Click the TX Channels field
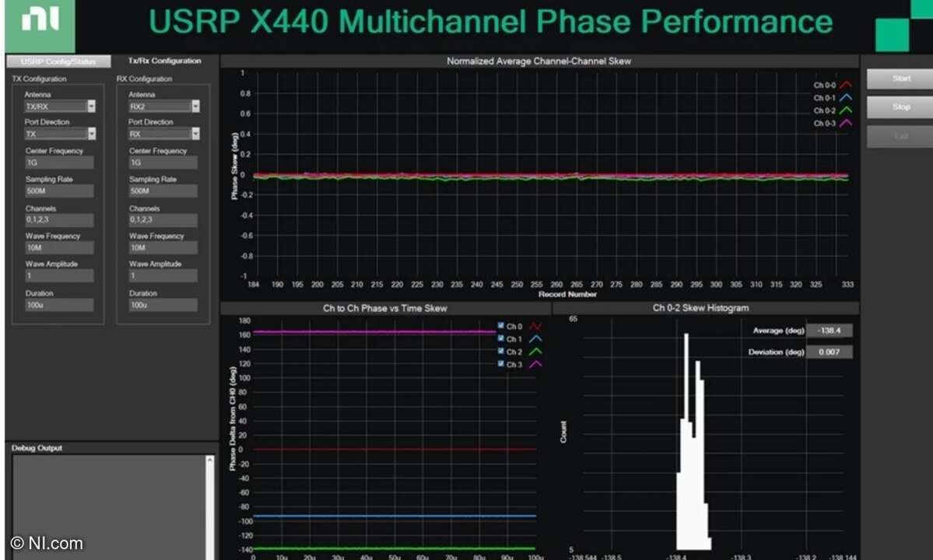Image resolution: width=933 pixels, height=560 pixels. tap(59, 220)
